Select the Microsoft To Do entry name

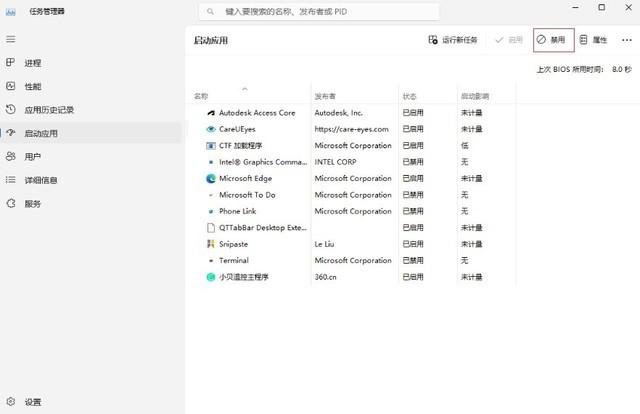coord(247,195)
